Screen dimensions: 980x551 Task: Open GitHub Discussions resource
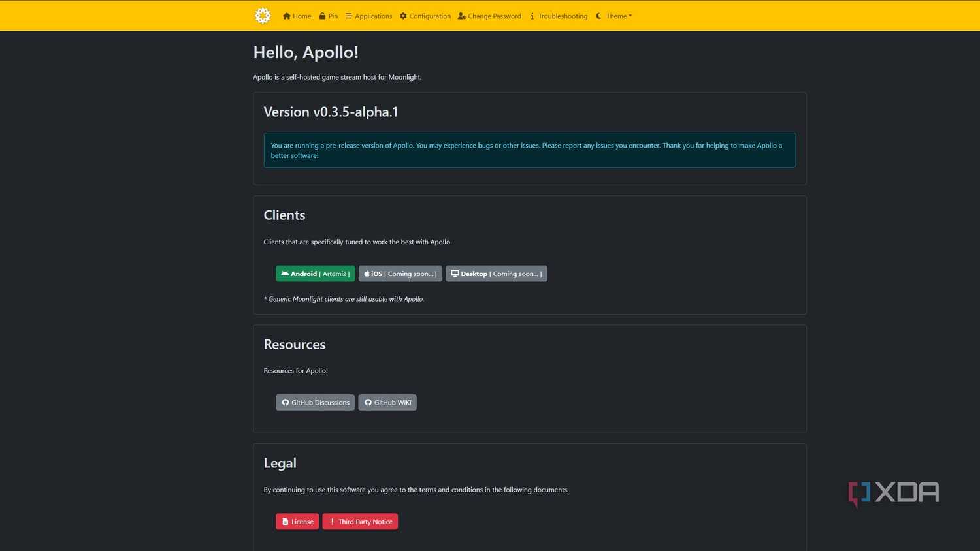click(315, 402)
